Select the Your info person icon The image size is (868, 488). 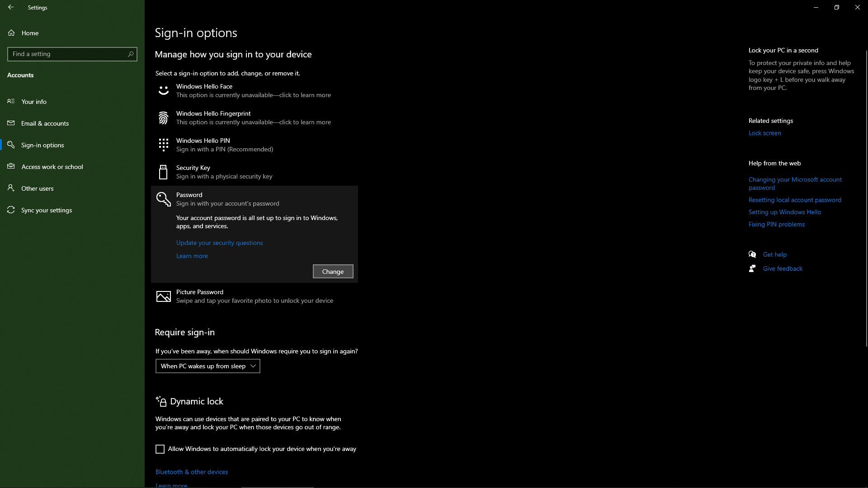tap(11, 101)
